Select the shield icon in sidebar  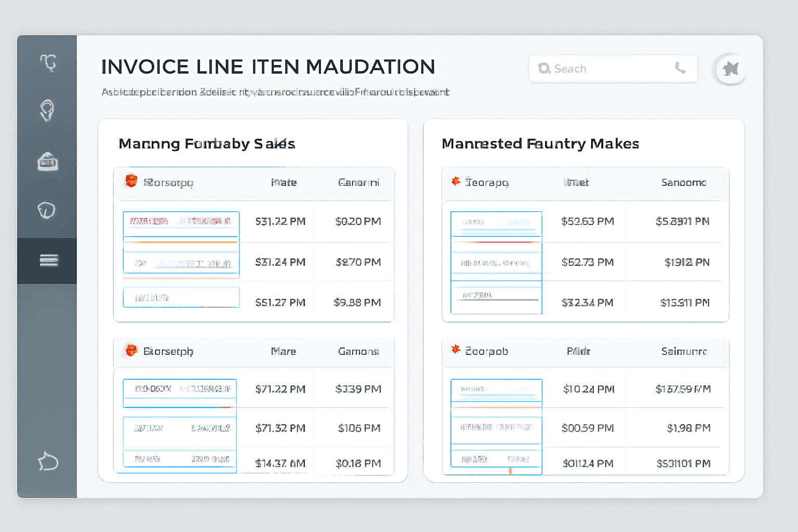coord(46,210)
